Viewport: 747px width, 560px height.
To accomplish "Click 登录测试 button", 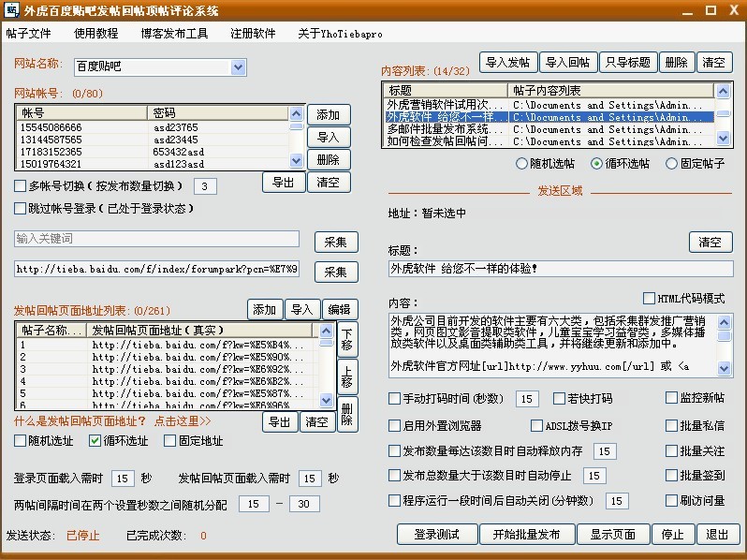I will pos(437,535).
